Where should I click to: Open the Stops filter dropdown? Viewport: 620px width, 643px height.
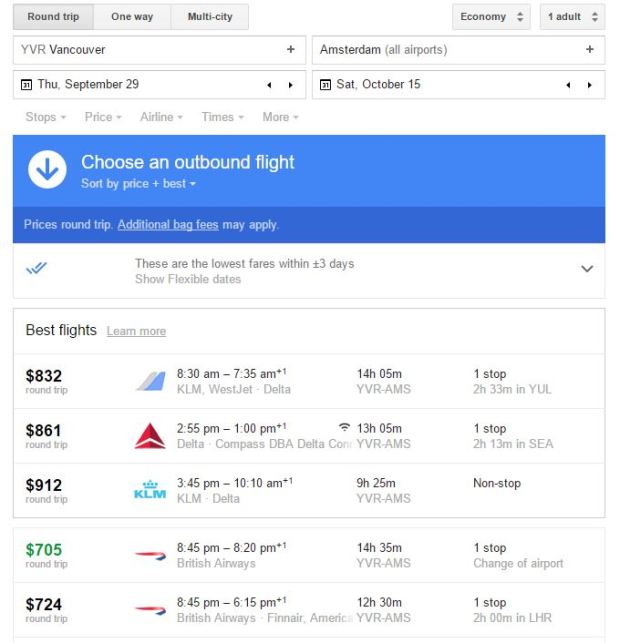click(x=45, y=117)
